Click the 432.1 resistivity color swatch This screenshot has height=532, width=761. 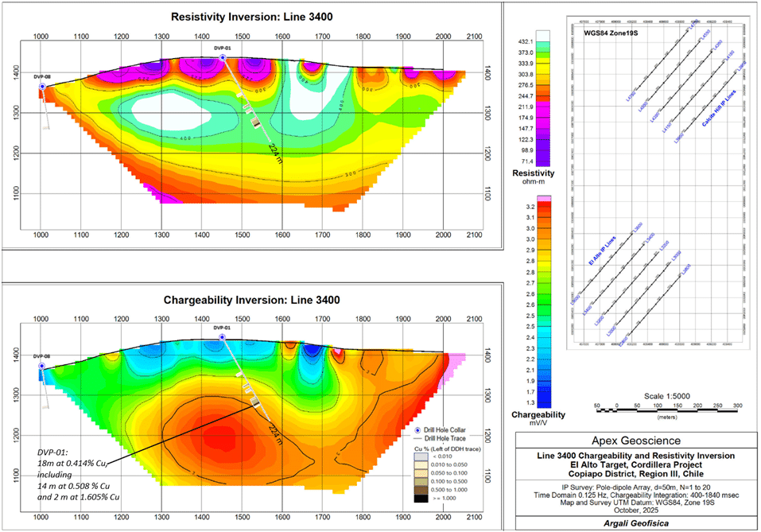click(544, 38)
